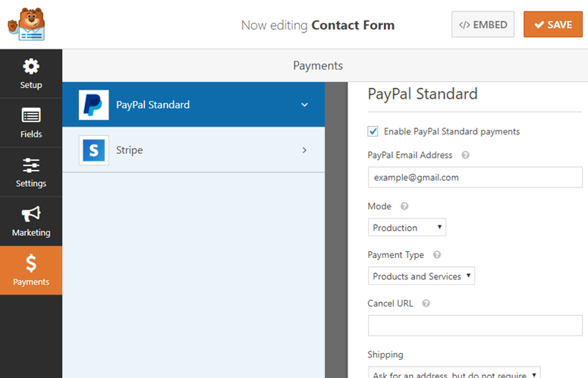Expand the Stripe section chevron

coord(304,150)
